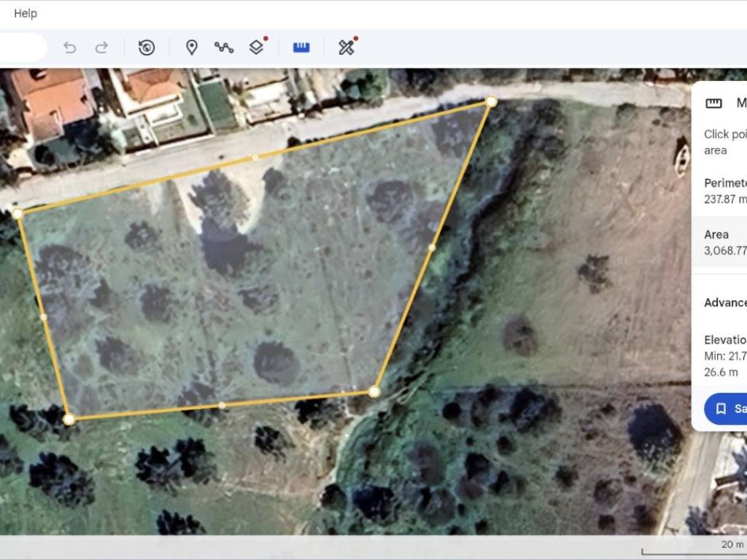
Task: Click the Undo arrow icon
Action: tap(70, 47)
